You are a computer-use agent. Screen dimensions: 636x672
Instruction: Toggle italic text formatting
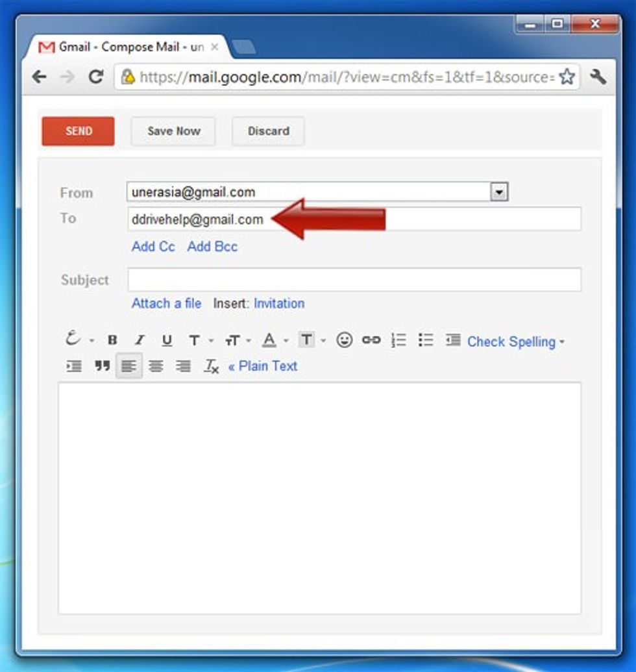pyautogui.click(x=139, y=340)
